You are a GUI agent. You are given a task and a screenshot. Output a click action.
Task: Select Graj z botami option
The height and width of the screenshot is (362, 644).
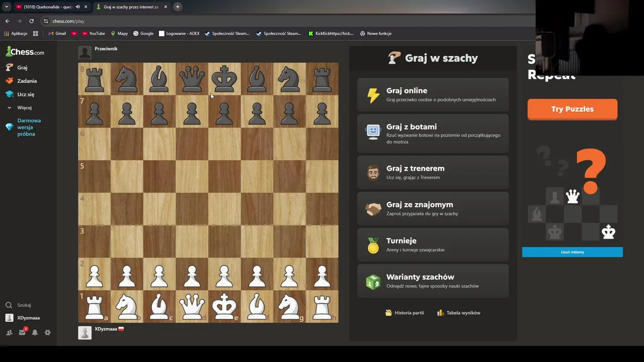tap(433, 133)
